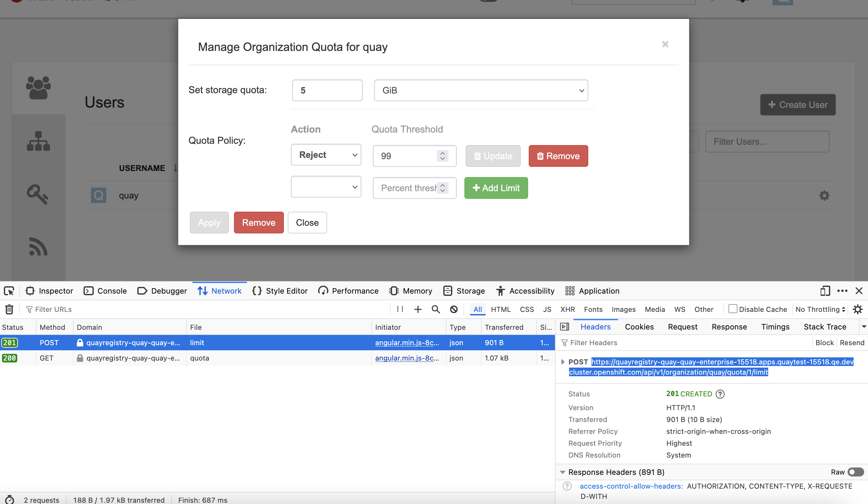Toggle Raw response headers switch

[x=856, y=472]
